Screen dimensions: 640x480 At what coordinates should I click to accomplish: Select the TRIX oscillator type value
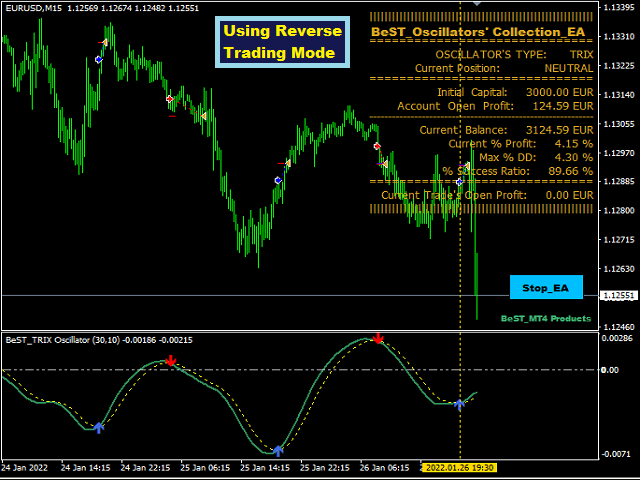580,54
